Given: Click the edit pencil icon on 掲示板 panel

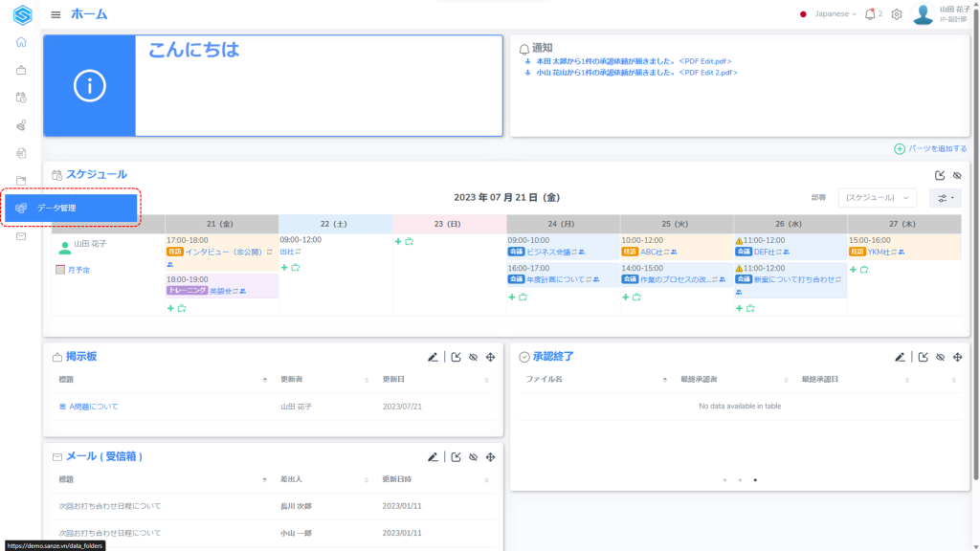Looking at the screenshot, I should (433, 357).
